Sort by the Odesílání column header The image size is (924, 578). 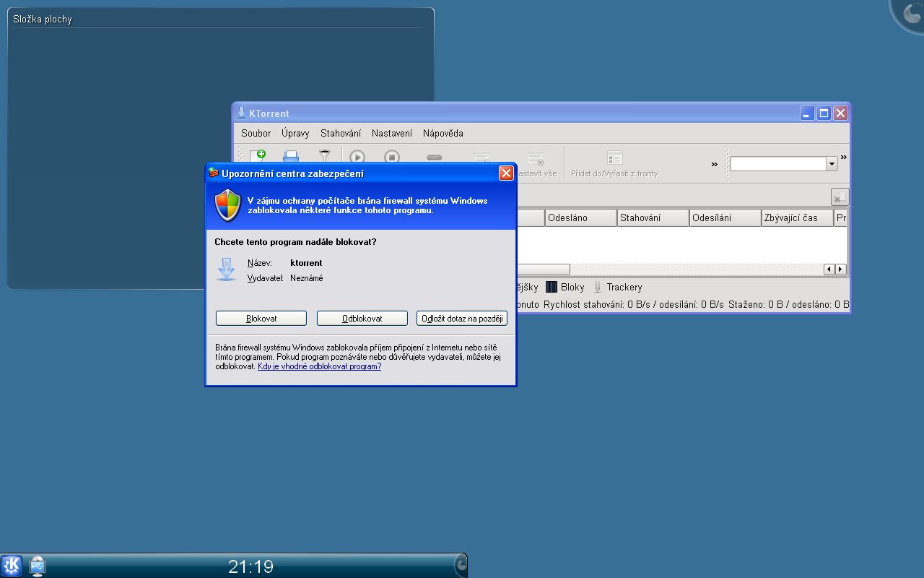pyautogui.click(x=725, y=217)
